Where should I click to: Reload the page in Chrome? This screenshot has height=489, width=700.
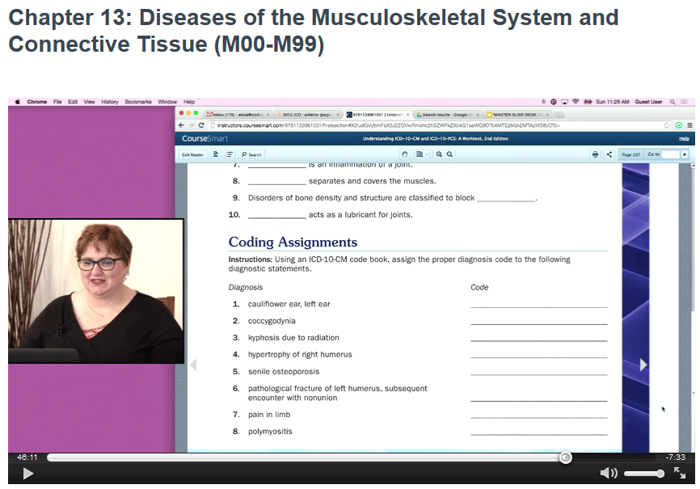(x=201, y=125)
